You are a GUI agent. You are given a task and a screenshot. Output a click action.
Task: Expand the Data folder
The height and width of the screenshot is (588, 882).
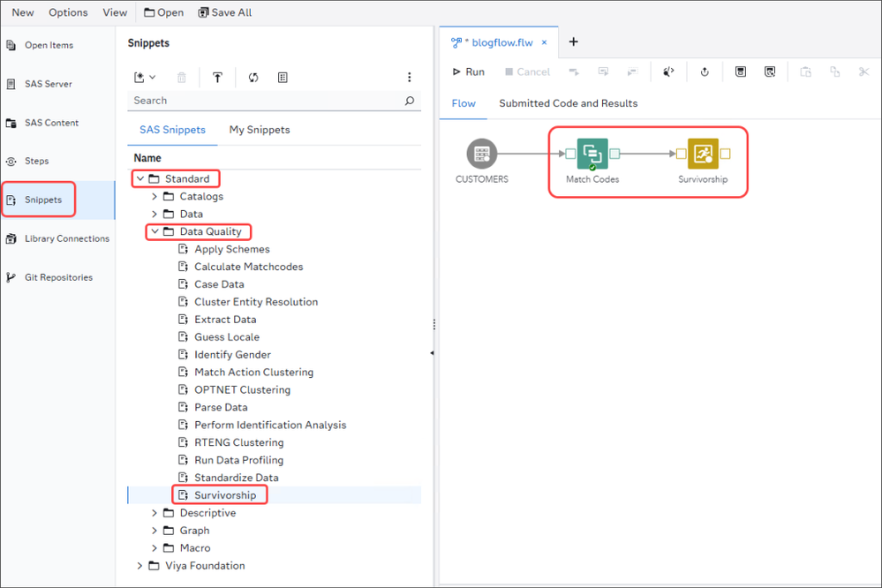155,214
